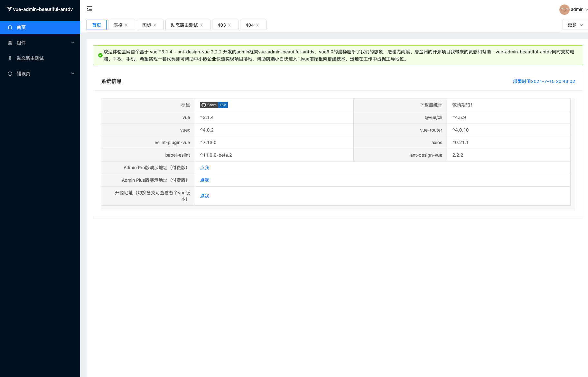Click the 错误页 warning icon
This screenshot has height=377, width=588.
(10, 74)
